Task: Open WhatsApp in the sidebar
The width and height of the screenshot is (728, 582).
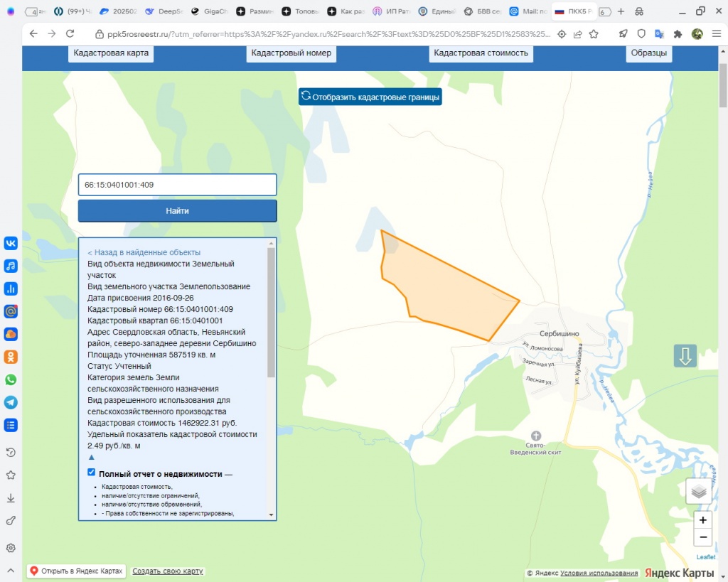Action: point(11,379)
